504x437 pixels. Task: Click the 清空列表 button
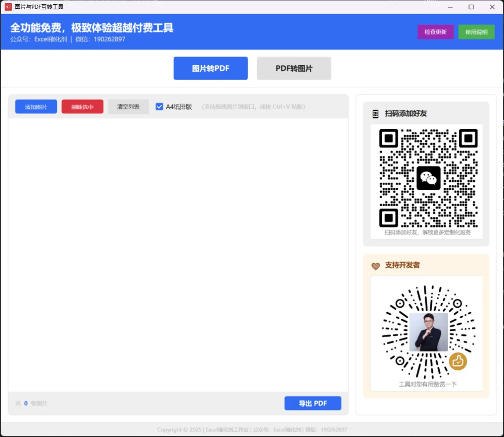pos(128,107)
